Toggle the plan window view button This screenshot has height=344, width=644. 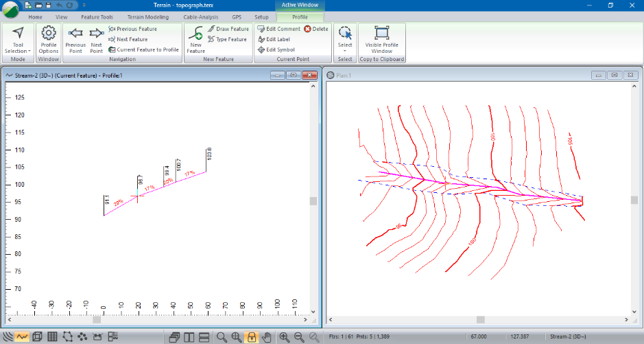[x=8, y=336]
